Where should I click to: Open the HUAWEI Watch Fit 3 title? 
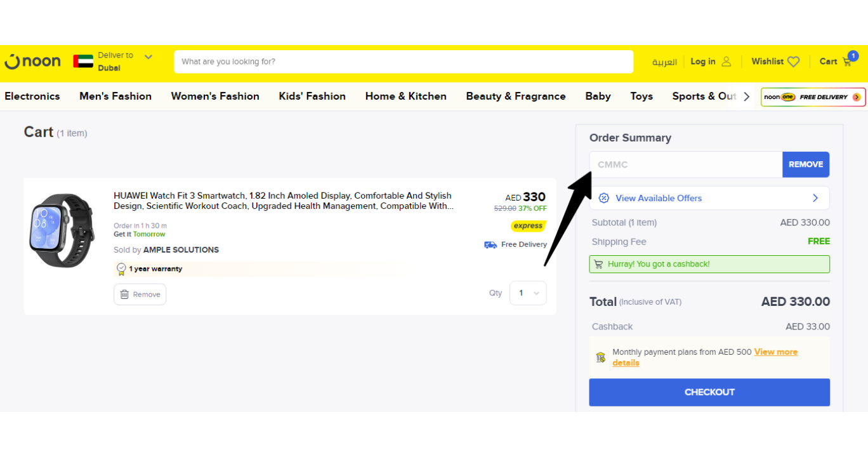[x=284, y=201]
